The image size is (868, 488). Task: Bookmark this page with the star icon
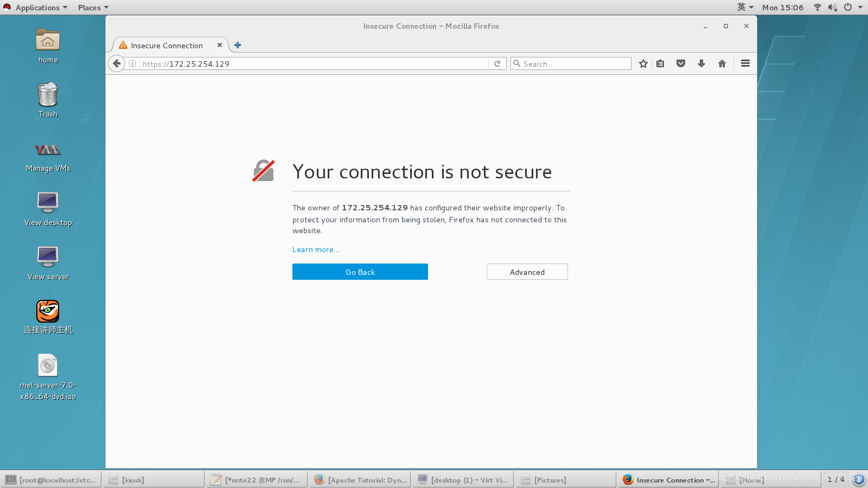[x=643, y=63]
